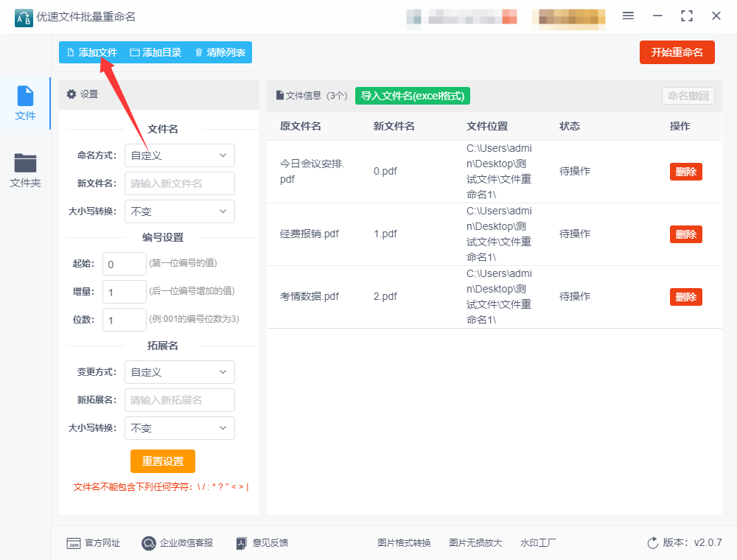
Task: Open 图片无损放大 link
Action: pos(475,543)
